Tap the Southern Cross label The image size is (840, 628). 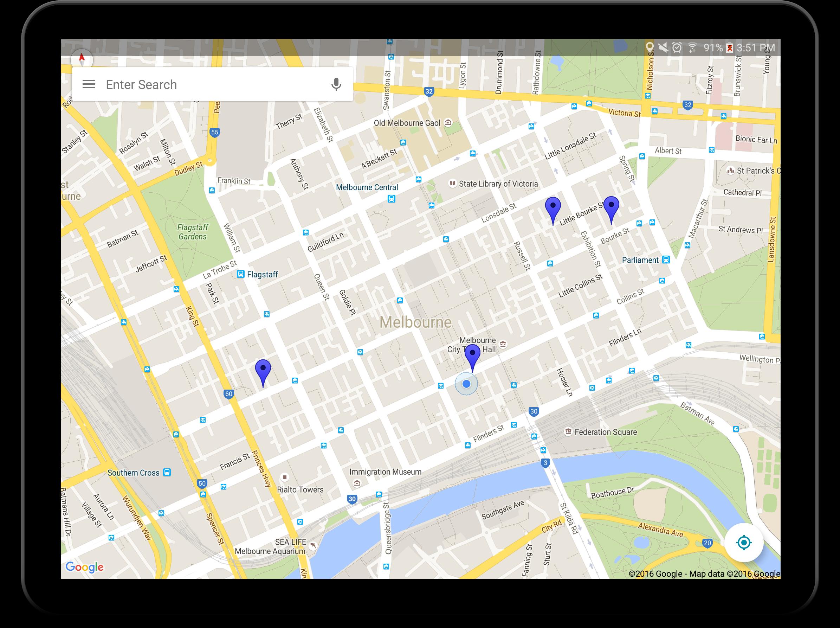(x=133, y=473)
